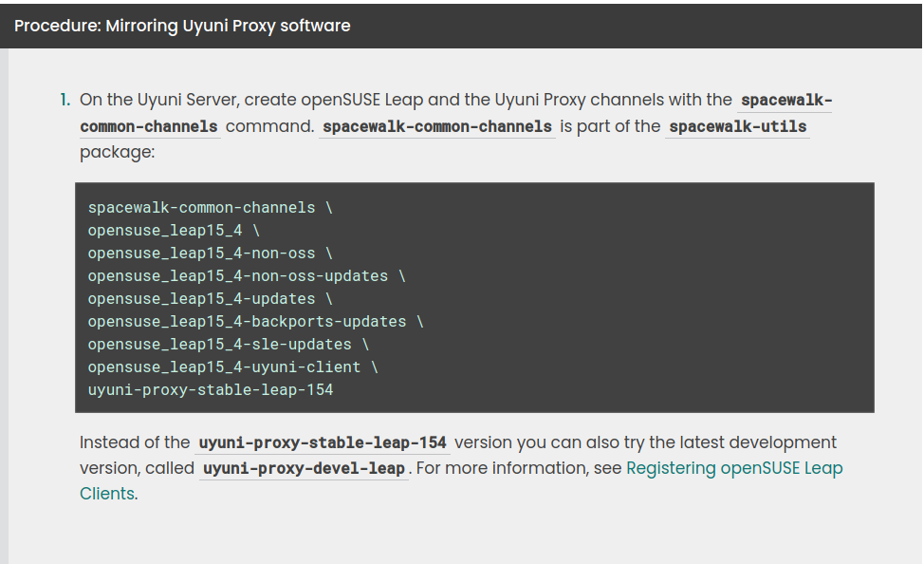Click the step number 1 marker
924x564 pixels.
64,100
